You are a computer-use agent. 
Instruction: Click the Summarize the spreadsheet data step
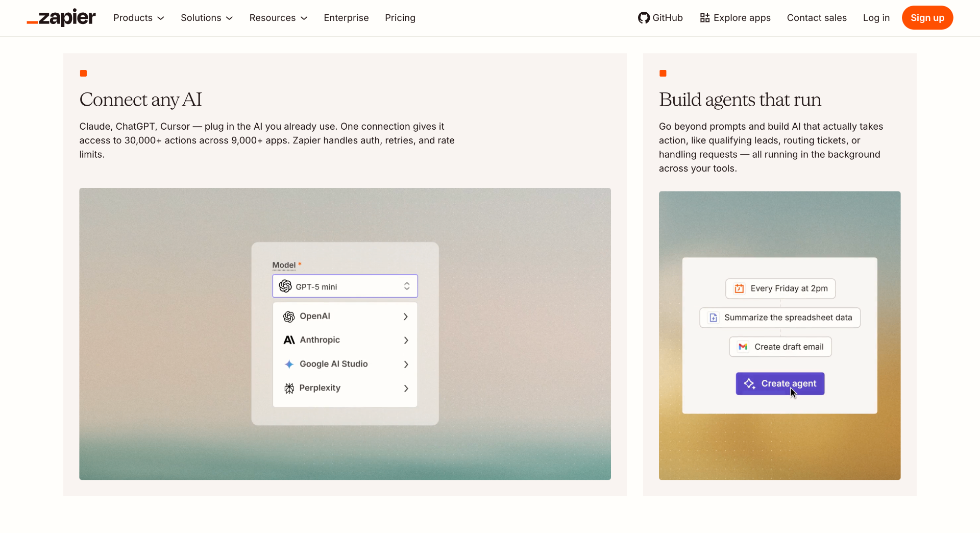coord(780,318)
